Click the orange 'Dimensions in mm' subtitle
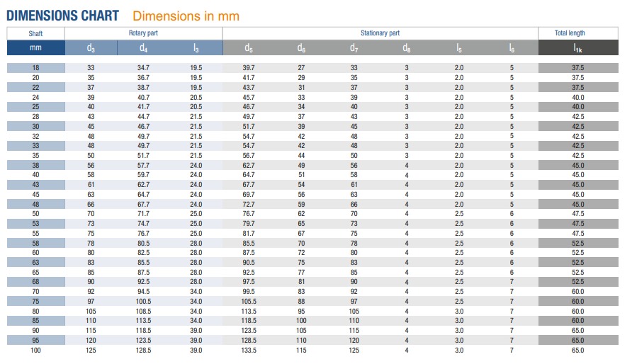 pos(186,16)
